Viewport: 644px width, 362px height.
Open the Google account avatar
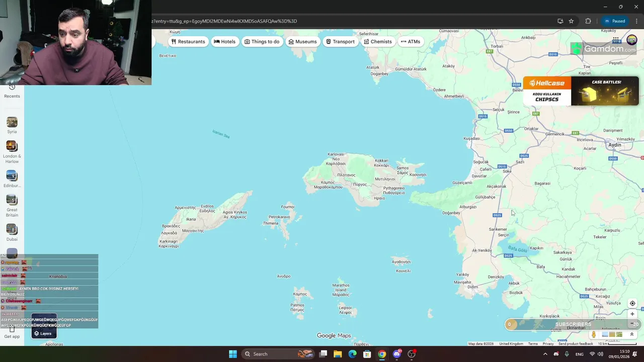tap(632, 40)
